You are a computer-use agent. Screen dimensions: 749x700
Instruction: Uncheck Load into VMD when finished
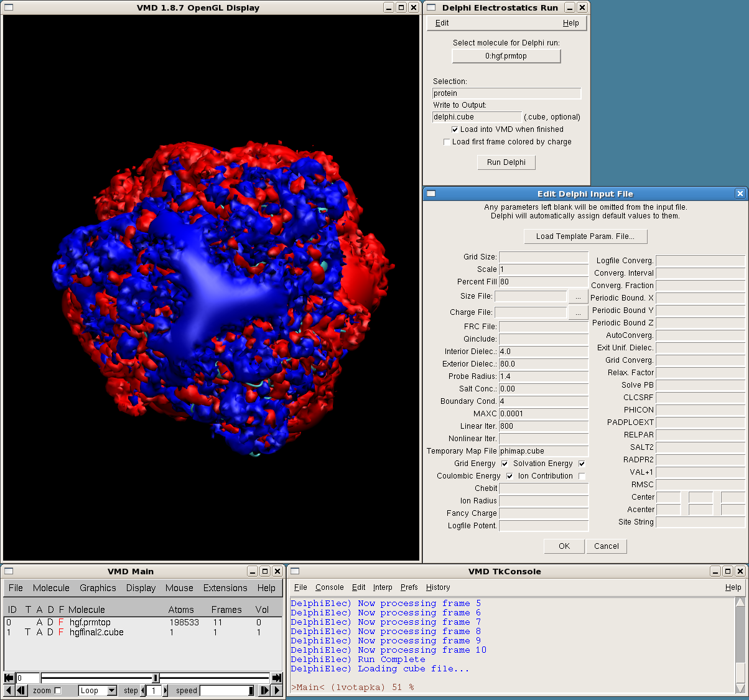click(455, 129)
